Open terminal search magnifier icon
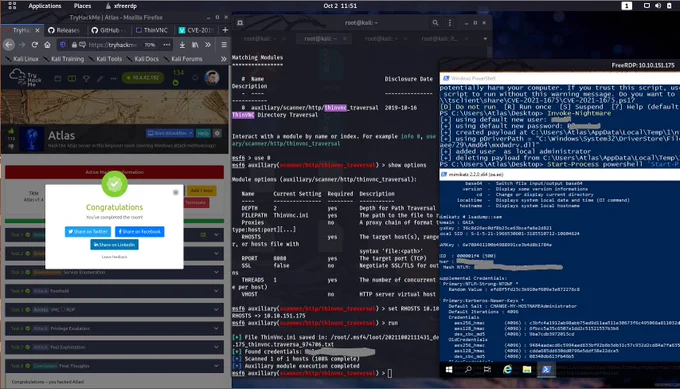The width and height of the screenshot is (680, 389). (x=435, y=23)
